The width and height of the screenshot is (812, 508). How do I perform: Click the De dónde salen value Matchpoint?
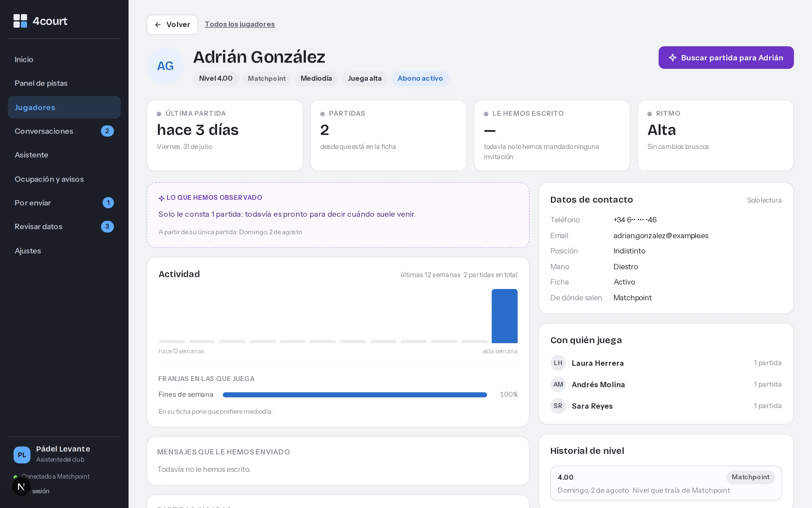pyautogui.click(x=632, y=298)
